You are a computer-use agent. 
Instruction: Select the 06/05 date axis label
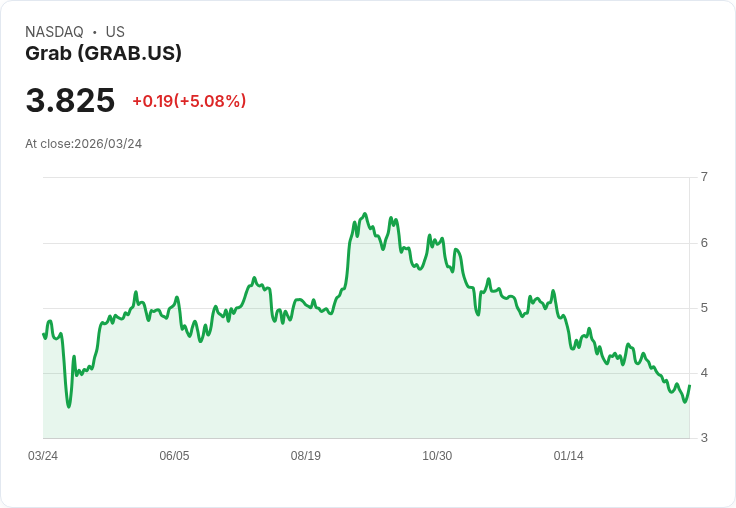[174, 456]
